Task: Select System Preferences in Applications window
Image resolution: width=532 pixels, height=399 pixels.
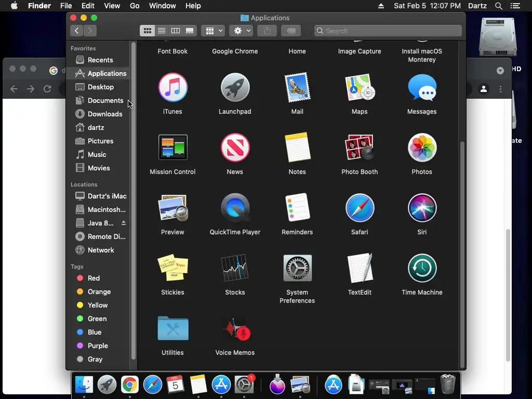Action: point(297,268)
